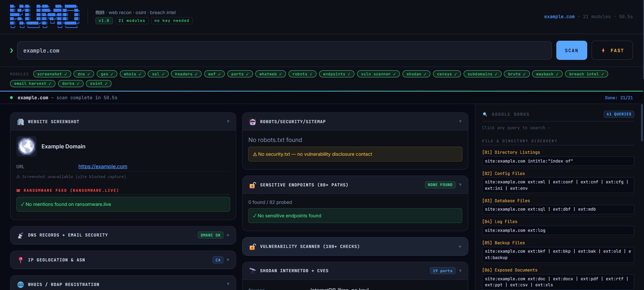The height and width of the screenshot is (290, 644).
Task: Click the 19 ports badge
Action: pos(442,271)
